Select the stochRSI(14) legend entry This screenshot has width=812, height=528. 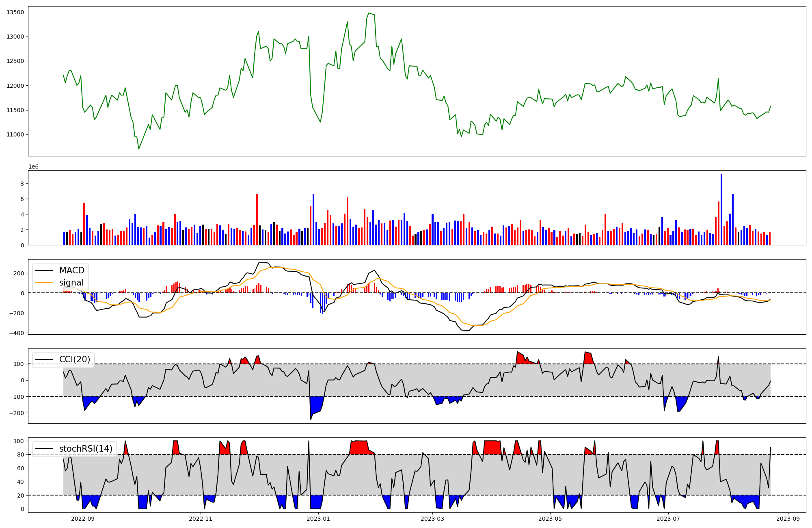(x=86, y=449)
